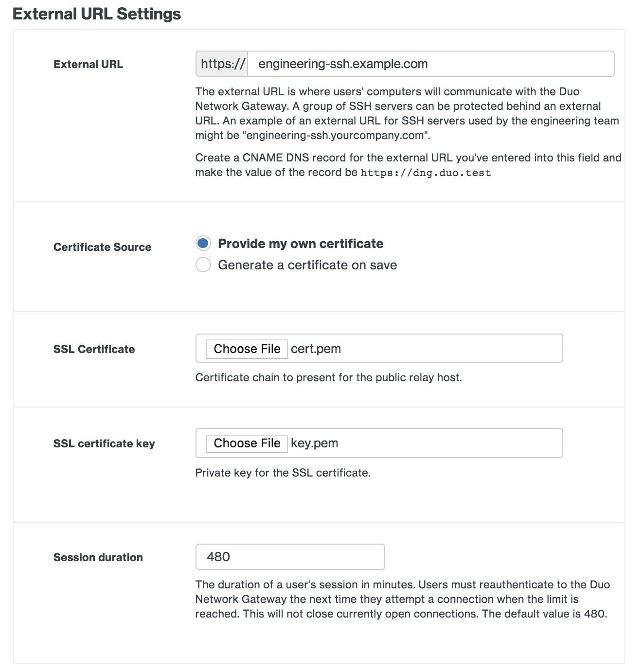Click Choose File for the SSL Certificate
The width and height of the screenshot is (642, 672).
coord(247,348)
